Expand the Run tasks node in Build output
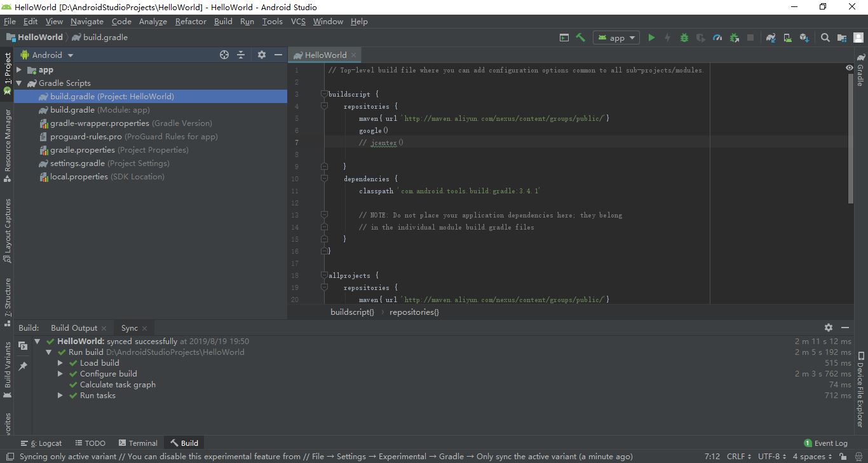 click(x=60, y=395)
